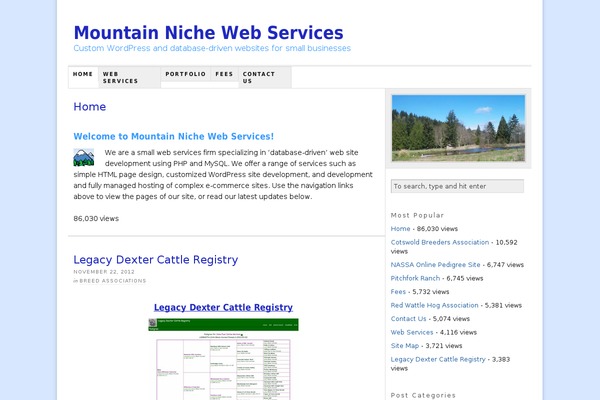
Task: Open the Contact Us navigation tab
Action: coord(265,77)
